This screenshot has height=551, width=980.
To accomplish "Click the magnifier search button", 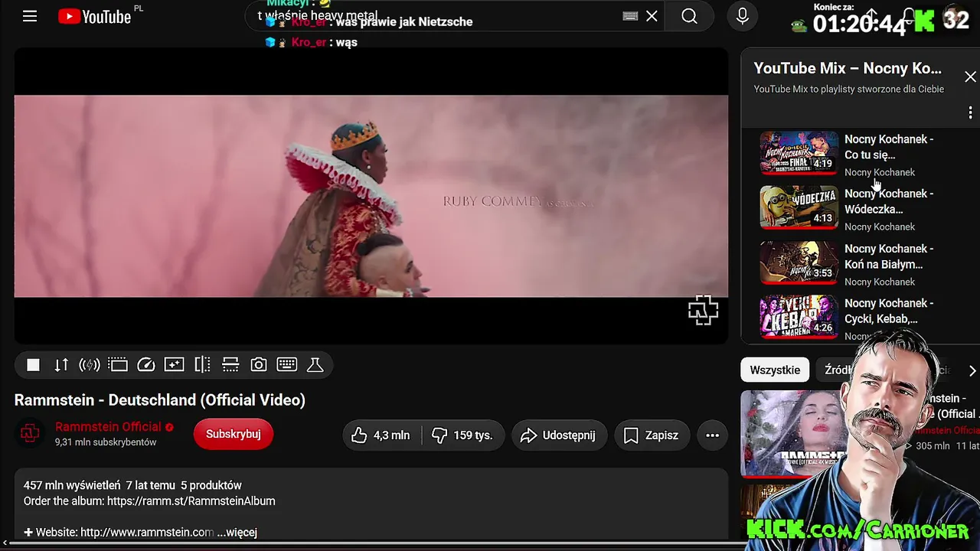I will tap(689, 16).
